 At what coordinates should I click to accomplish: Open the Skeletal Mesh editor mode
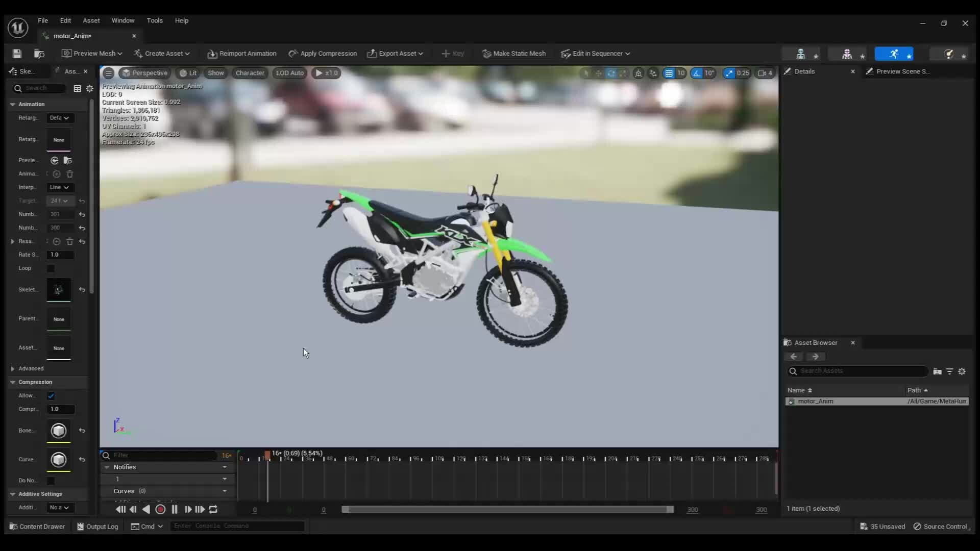pyautogui.click(x=847, y=54)
